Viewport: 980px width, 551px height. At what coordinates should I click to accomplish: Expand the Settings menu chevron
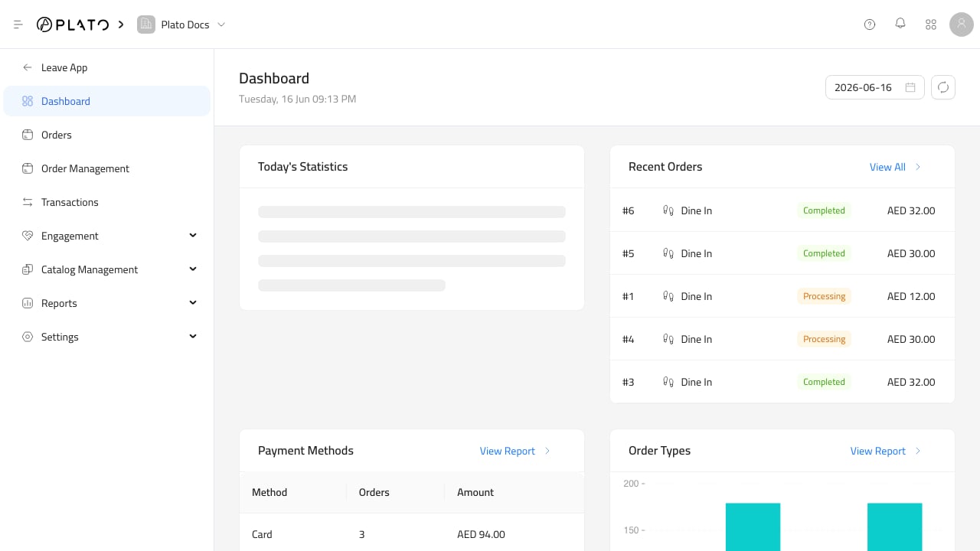(193, 337)
